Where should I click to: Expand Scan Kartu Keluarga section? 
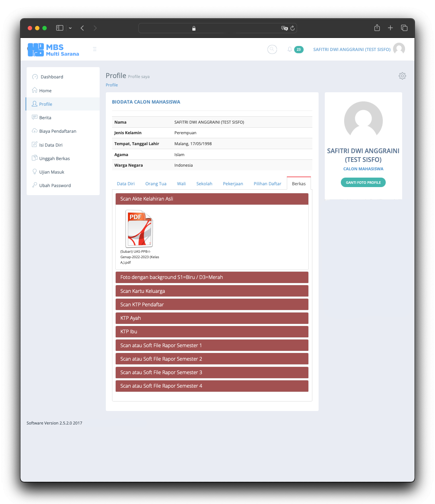tap(212, 291)
